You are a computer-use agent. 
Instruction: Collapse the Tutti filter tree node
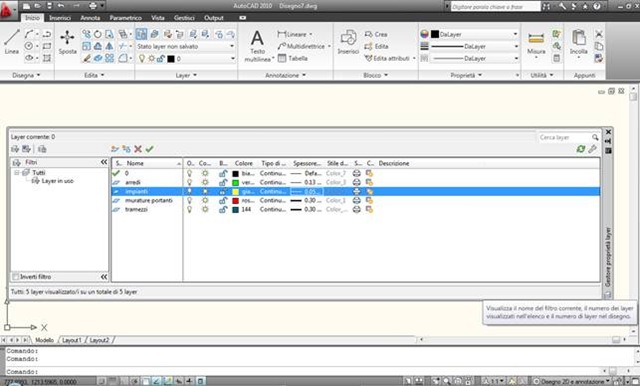(x=17, y=173)
